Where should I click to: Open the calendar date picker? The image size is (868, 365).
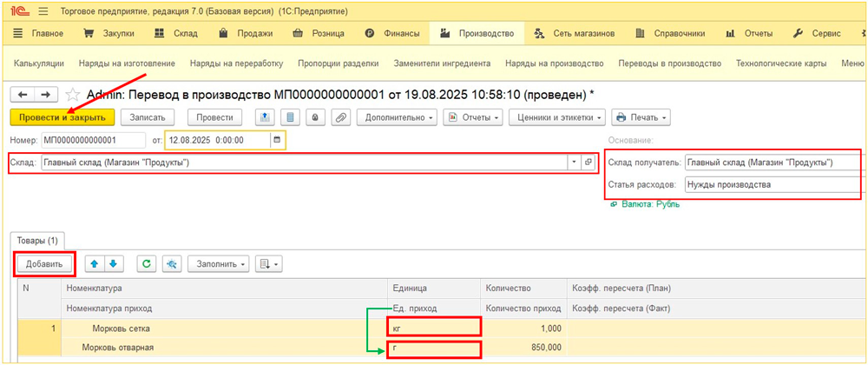(x=277, y=140)
